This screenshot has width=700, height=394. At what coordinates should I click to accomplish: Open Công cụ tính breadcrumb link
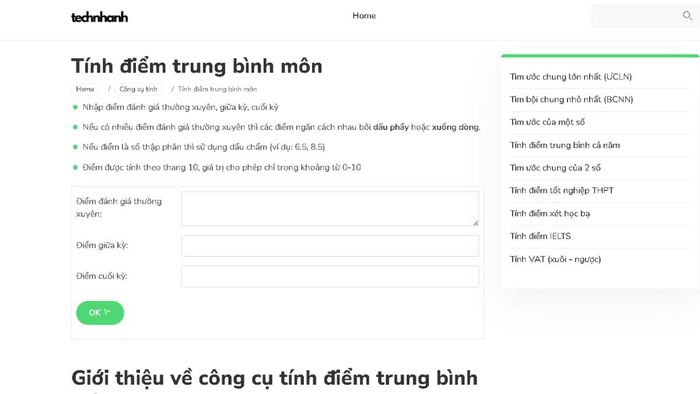tap(138, 89)
